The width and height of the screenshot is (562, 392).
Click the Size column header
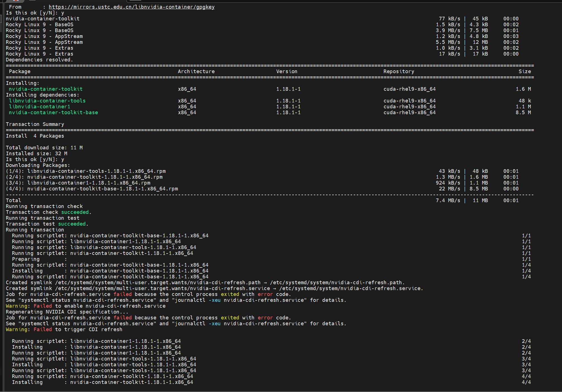524,71
